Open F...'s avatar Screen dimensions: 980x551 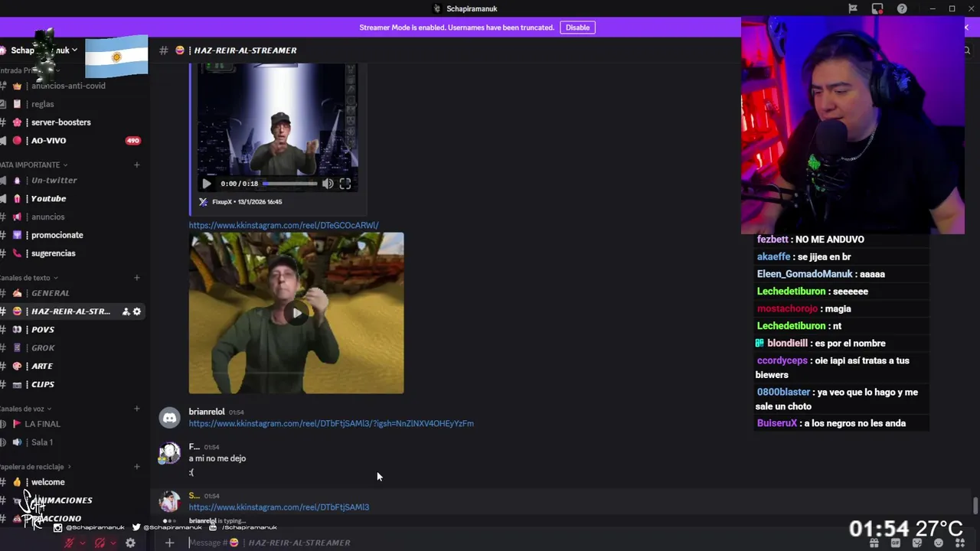(169, 452)
